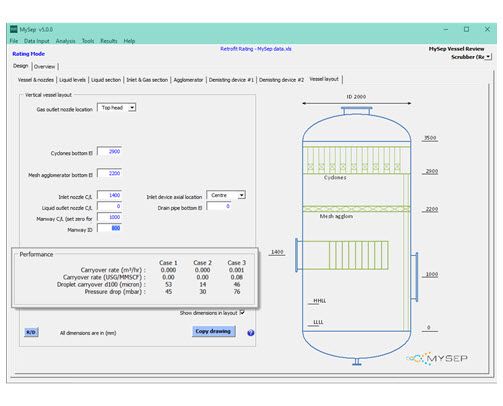
Task: Toggle Show dimensions in layout checkbox
Action: tap(242, 312)
